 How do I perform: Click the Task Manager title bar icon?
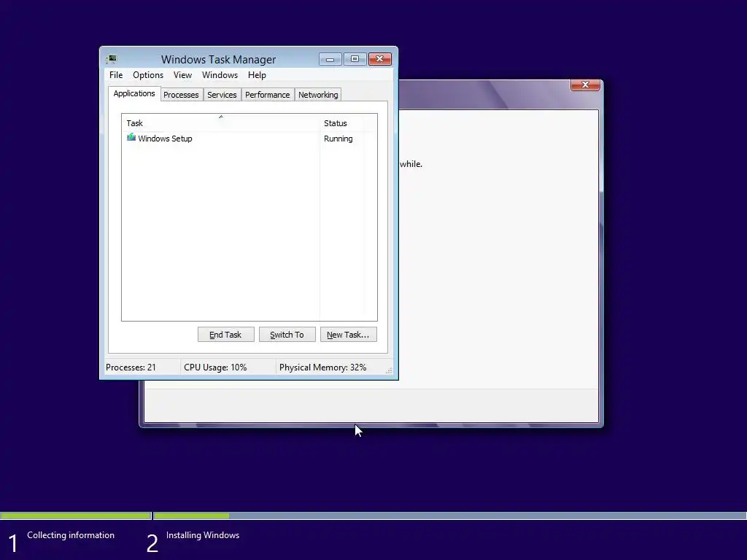coord(111,59)
